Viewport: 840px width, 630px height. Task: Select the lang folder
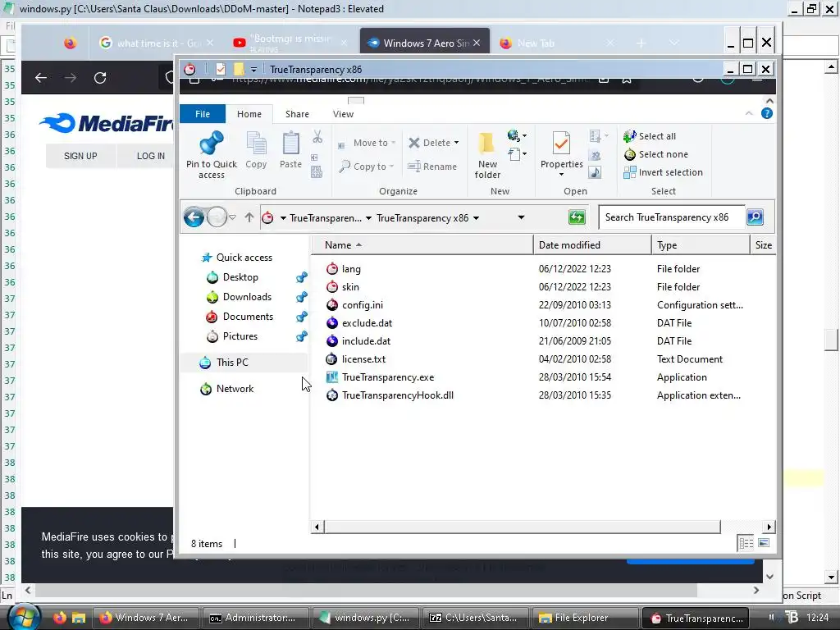tap(351, 269)
